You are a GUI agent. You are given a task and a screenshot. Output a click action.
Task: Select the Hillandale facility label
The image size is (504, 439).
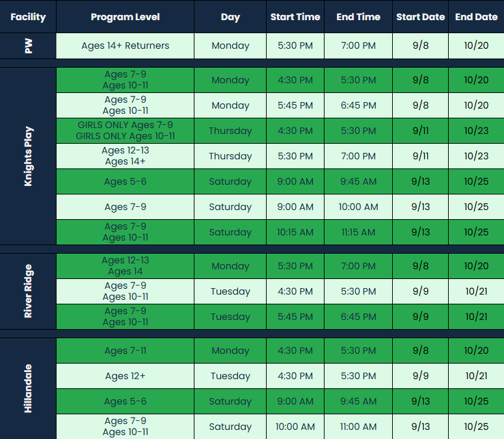click(28, 388)
